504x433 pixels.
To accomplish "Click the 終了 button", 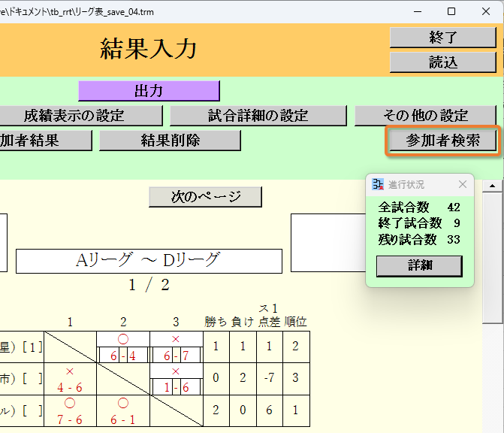I will click(442, 38).
